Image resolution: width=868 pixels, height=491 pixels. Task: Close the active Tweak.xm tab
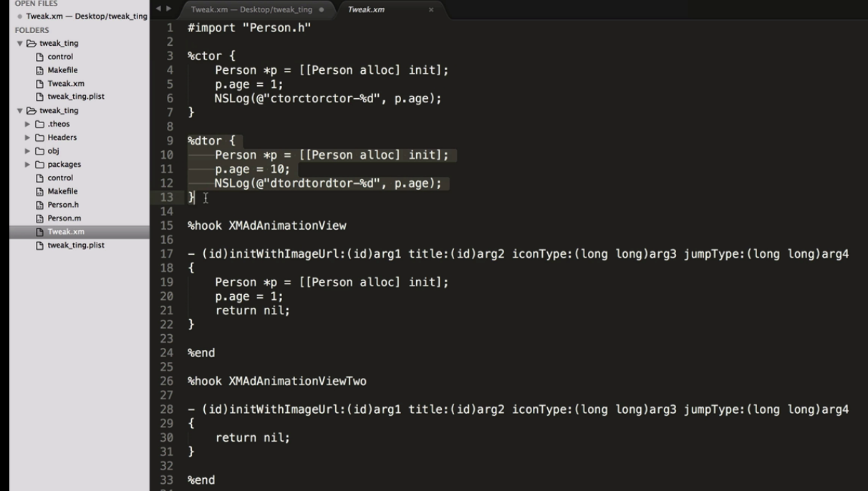[x=431, y=10]
